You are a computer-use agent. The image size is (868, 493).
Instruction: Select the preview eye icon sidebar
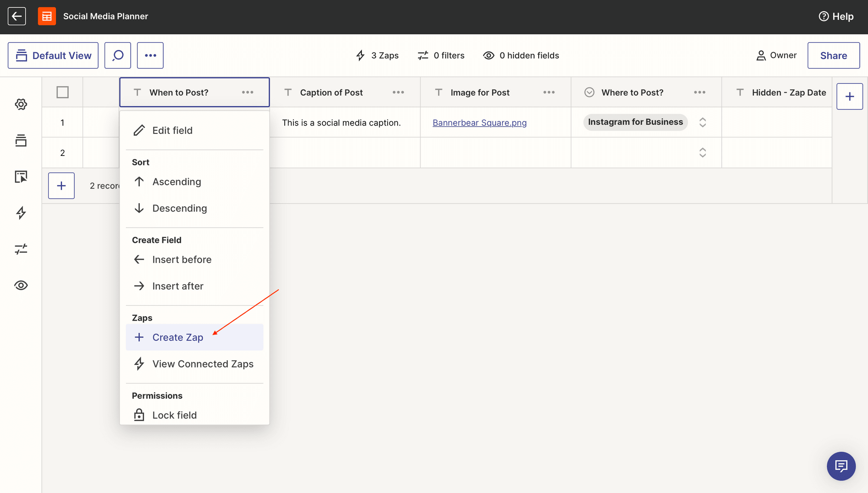click(21, 285)
